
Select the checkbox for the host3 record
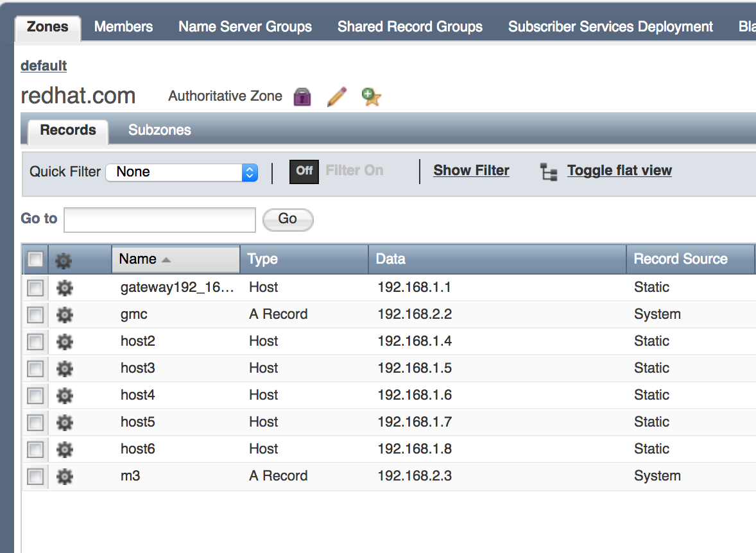(35, 369)
